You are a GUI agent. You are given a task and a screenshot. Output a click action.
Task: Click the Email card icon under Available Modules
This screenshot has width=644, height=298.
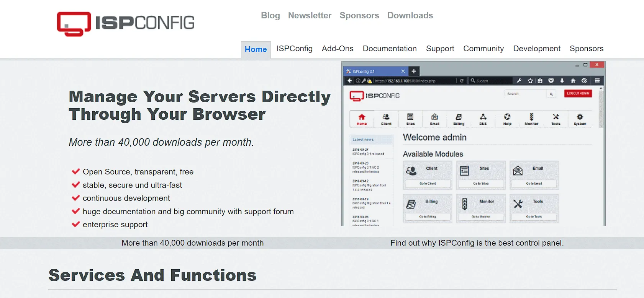[x=518, y=171]
